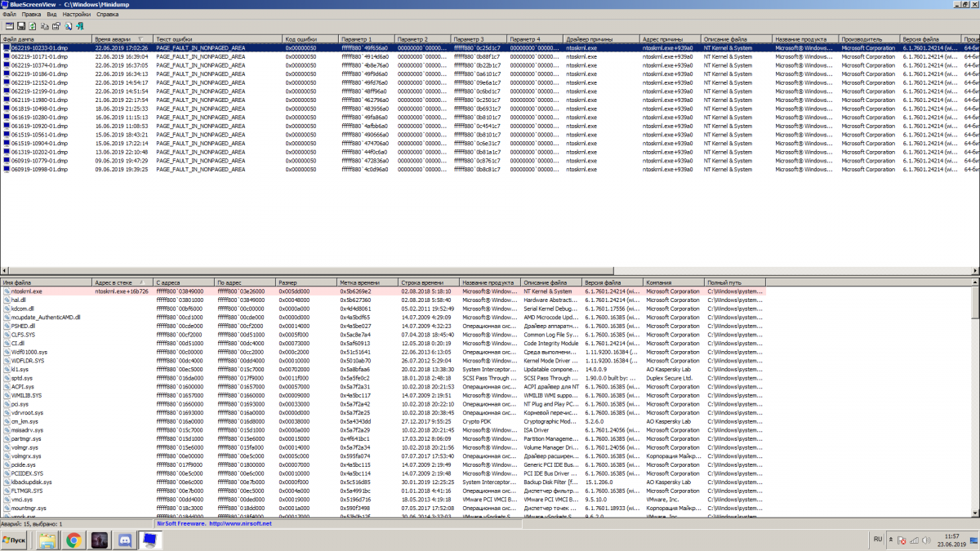Open the Правка menu
Image resolution: width=980 pixels, height=551 pixels.
click(x=32, y=15)
